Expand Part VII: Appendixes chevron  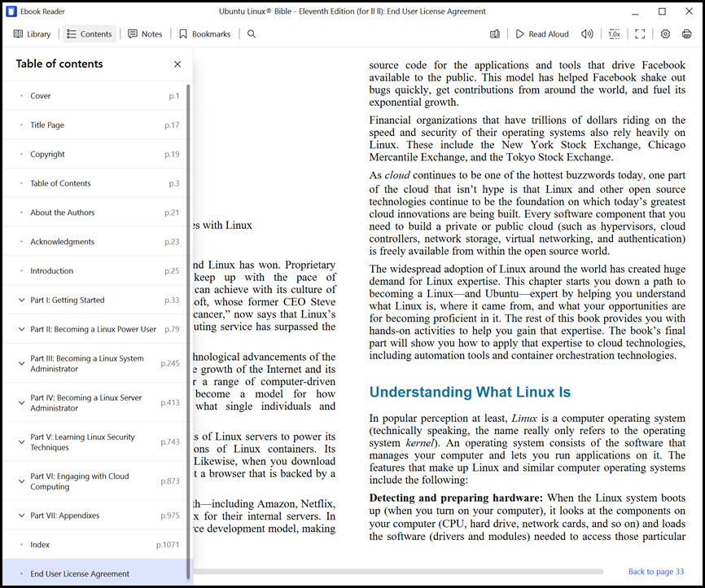point(21,516)
